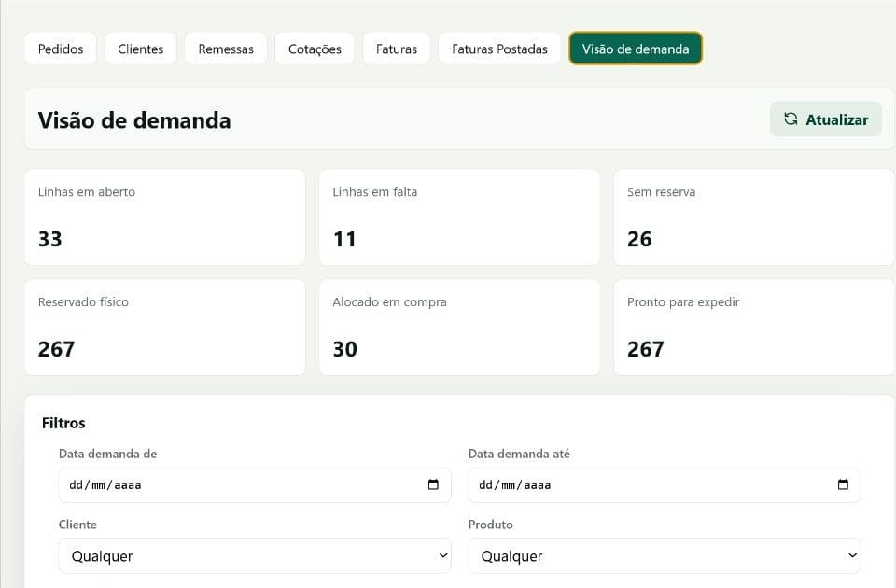Click the Atualizar button
896x588 pixels.
(x=826, y=119)
